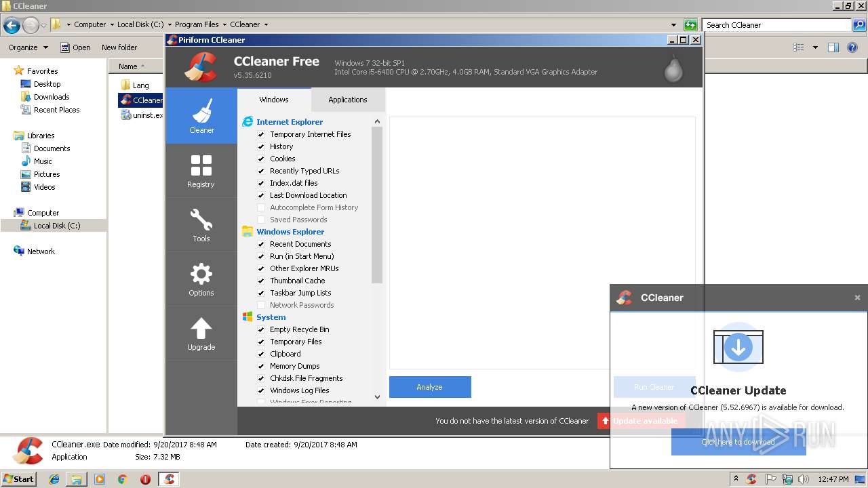
Task: Click the Internet Explorer category icon
Action: 248,122
